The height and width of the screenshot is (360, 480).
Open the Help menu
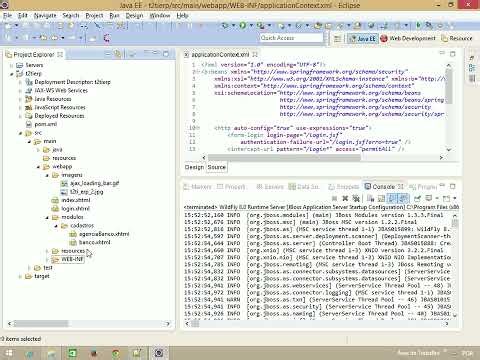point(182,15)
